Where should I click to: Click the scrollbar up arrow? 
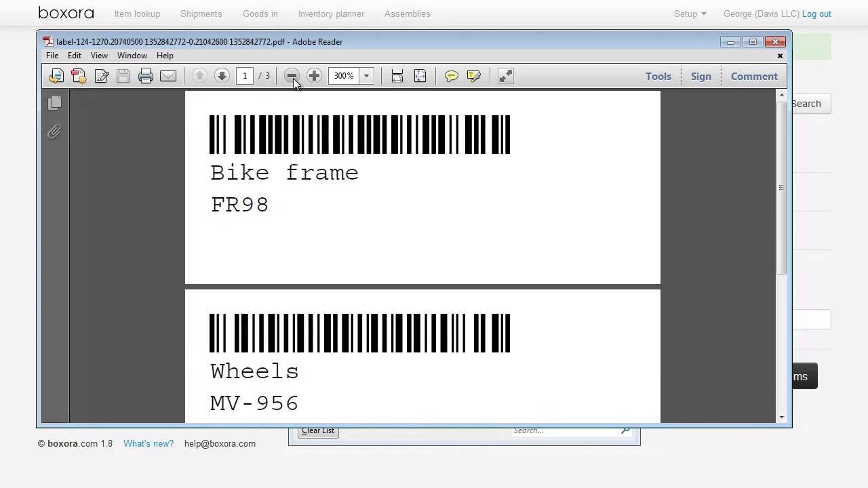782,95
